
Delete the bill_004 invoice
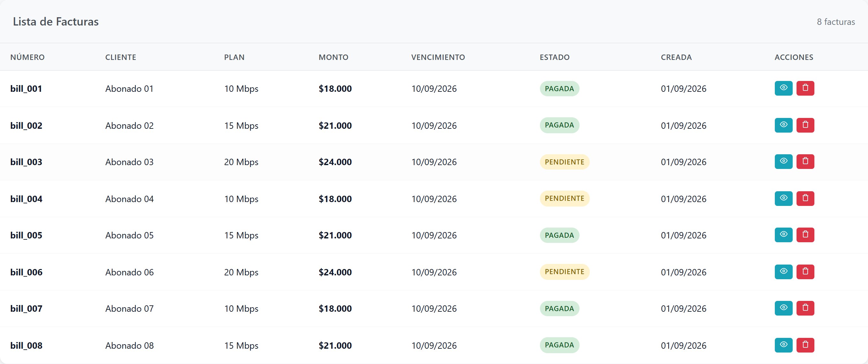805,199
